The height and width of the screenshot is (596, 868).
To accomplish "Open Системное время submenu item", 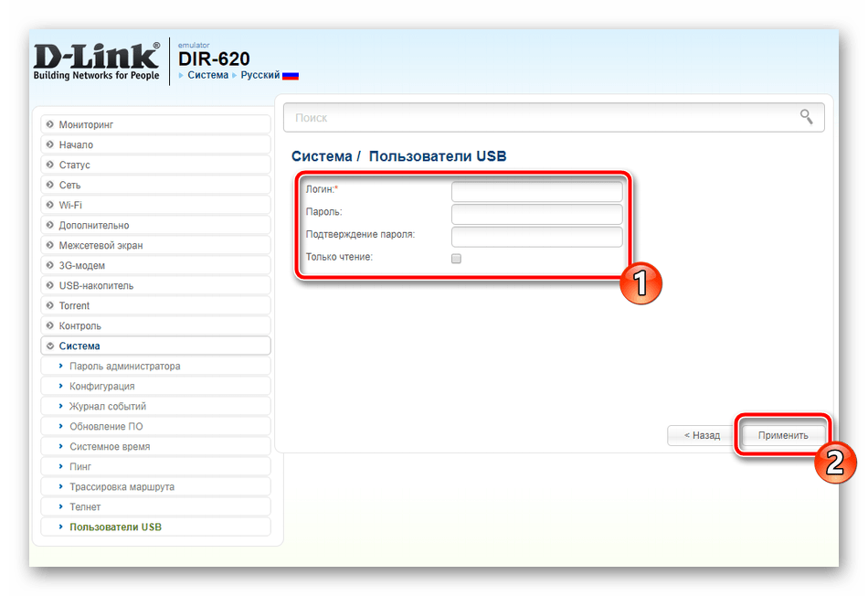I will click(155, 446).
